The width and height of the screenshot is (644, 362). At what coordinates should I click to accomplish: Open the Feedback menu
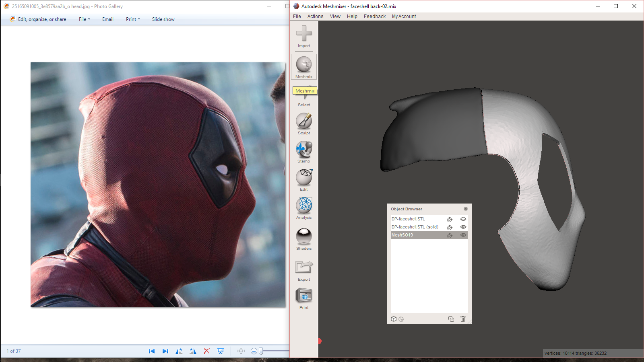pos(375,16)
